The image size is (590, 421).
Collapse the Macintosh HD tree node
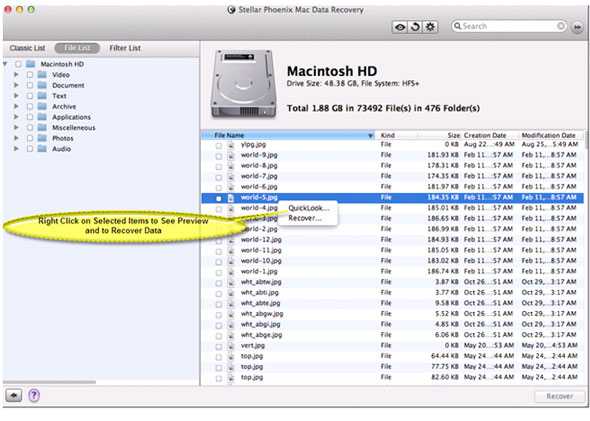(5, 64)
